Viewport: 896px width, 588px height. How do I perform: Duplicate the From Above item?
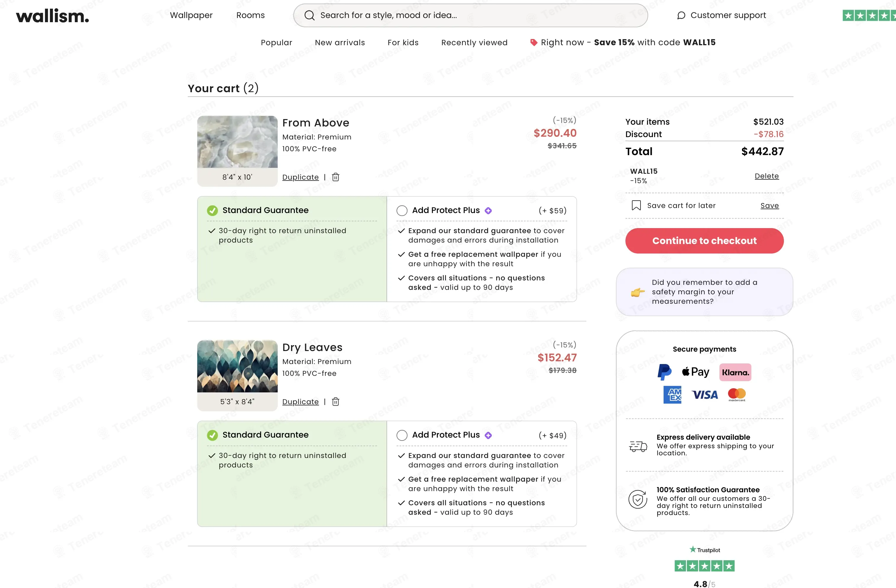[x=300, y=177]
